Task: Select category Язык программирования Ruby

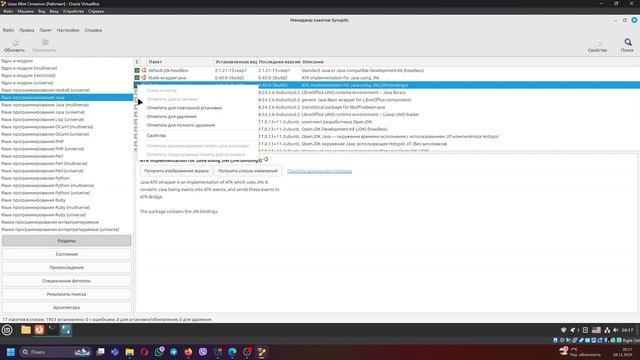Action: (x=66, y=200)
